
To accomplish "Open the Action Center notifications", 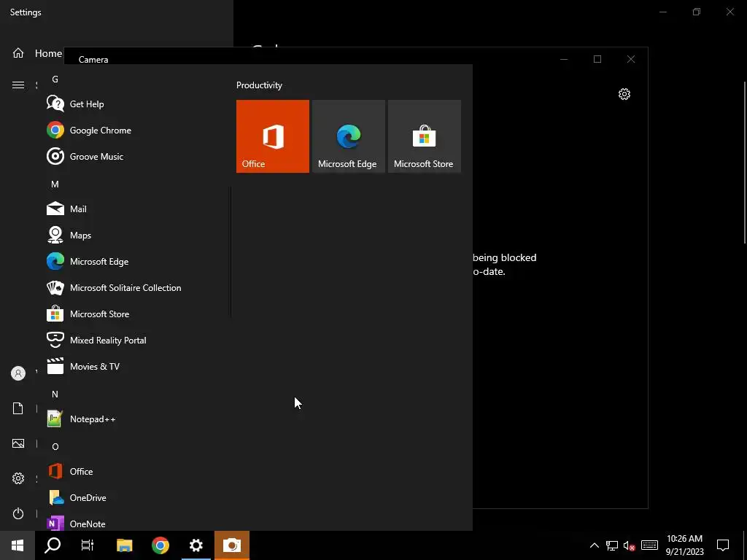I will click(x=723, y=545).
